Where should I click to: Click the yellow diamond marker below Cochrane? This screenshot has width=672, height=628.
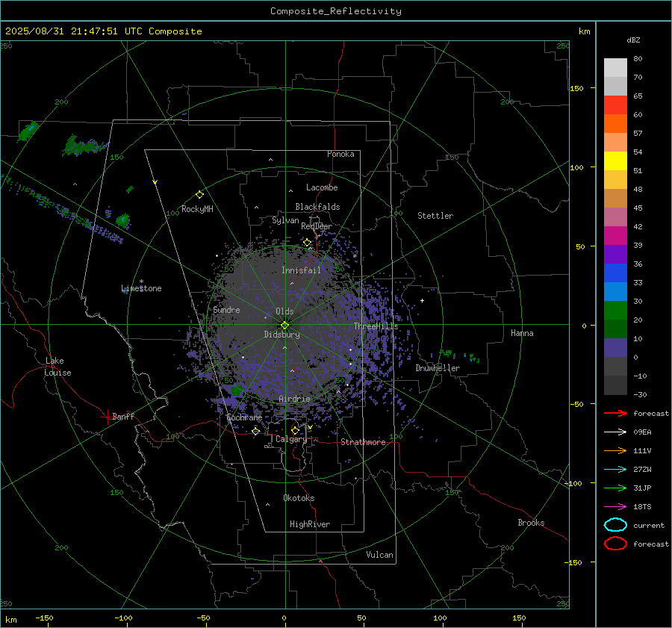(x=256, y=432)
